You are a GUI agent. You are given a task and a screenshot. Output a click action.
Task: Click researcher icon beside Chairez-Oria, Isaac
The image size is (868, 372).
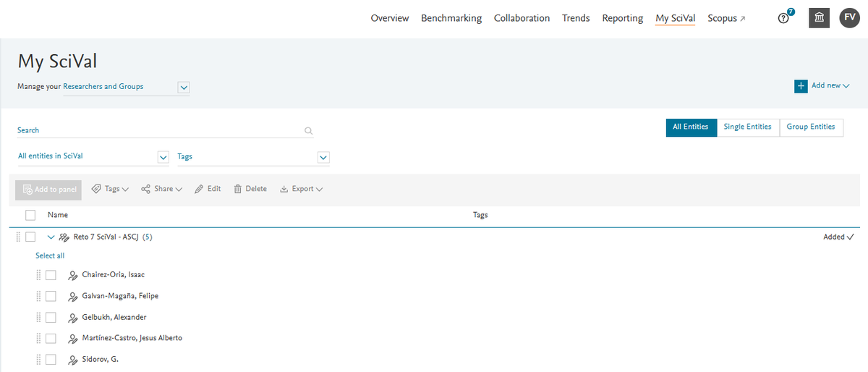[x=72, y=275]
